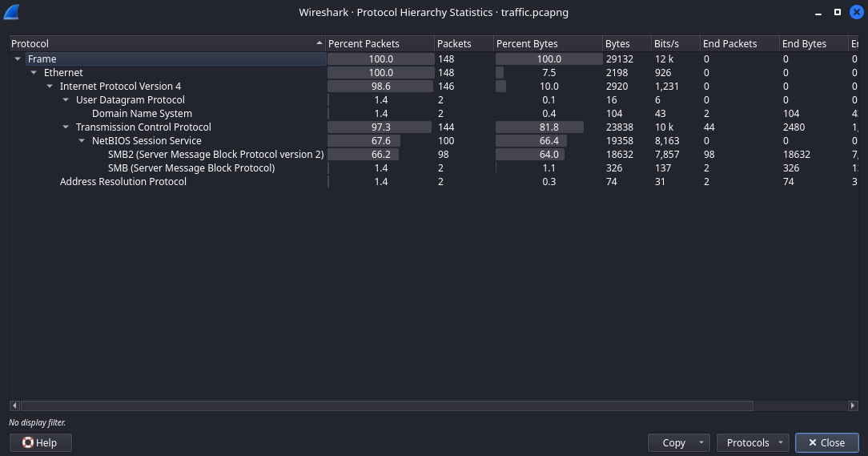Select the SMB2 protocol row
This screenshot has width=868, height=456.
pyautogui.click(x=215, y=155)
